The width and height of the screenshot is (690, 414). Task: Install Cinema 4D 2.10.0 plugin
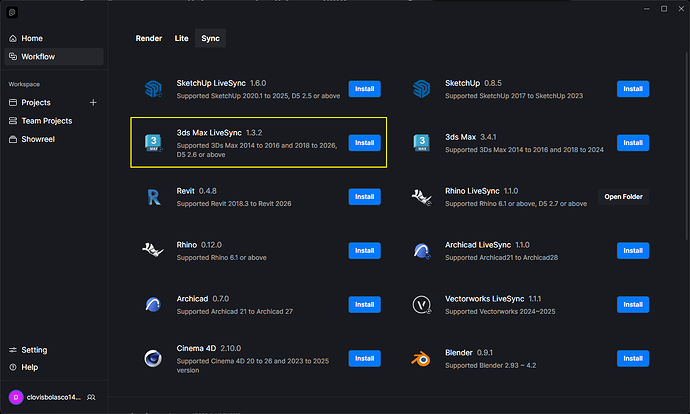(364, 359)
